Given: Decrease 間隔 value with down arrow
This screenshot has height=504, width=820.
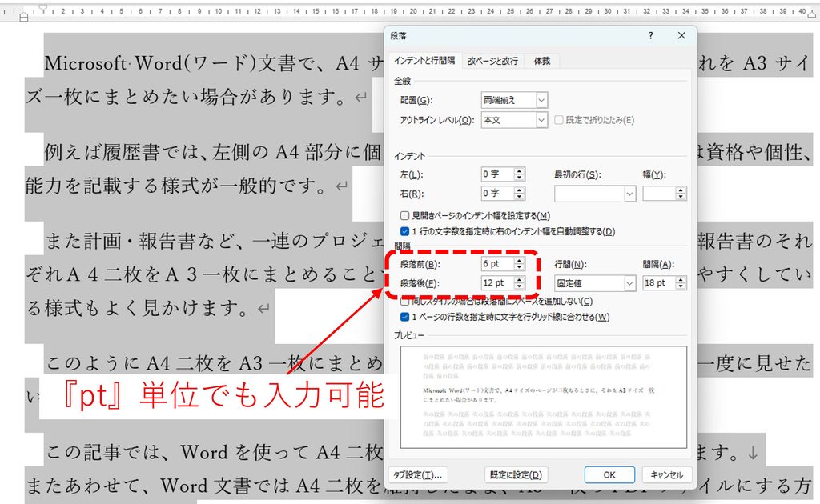Looking at the screenshot, I should coord(681,286).
